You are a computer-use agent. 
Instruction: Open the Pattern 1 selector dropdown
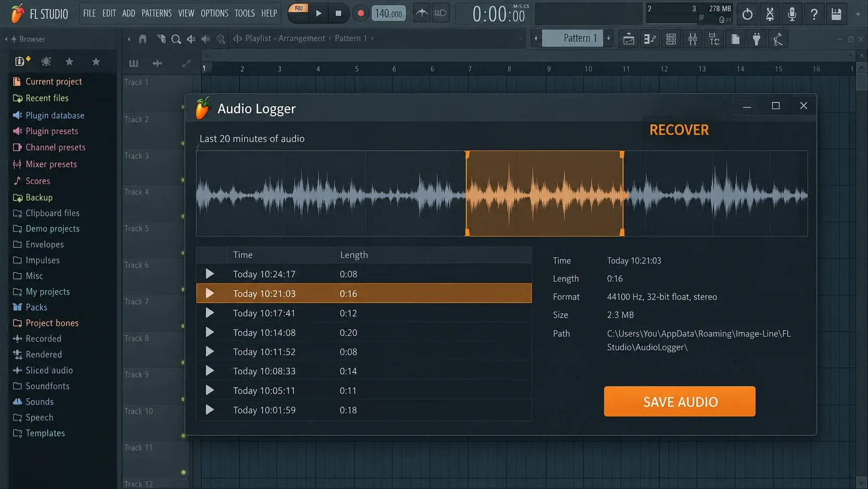573,38
